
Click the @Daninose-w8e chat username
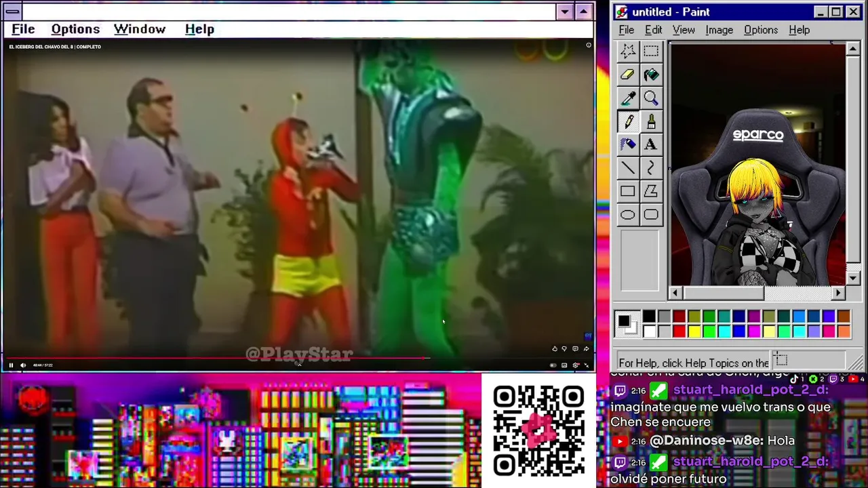tap(707, 441)
